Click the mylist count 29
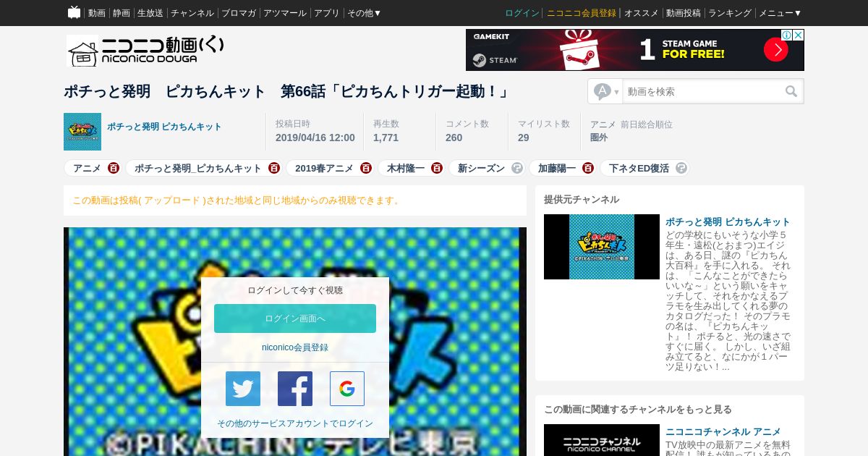The width and height of the screenshot is (868, 456). [x=524, y=138]
